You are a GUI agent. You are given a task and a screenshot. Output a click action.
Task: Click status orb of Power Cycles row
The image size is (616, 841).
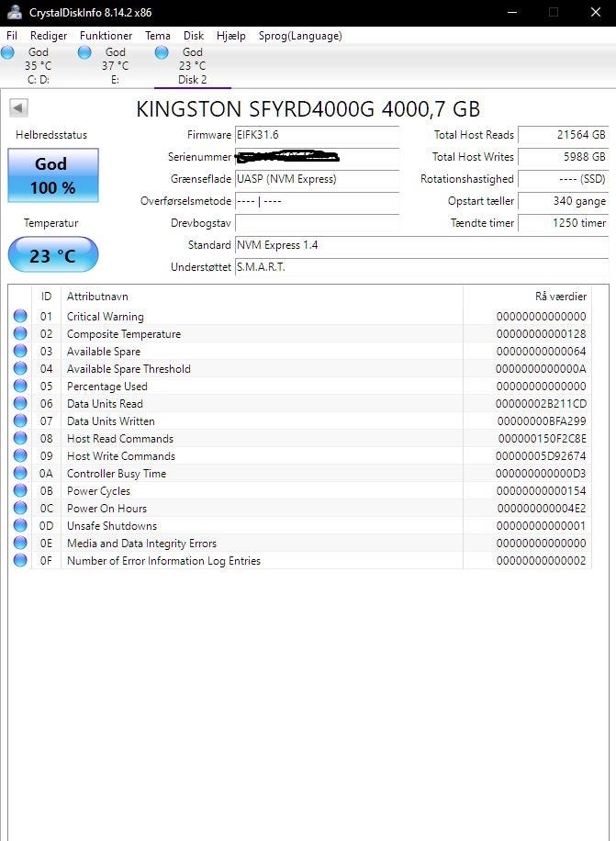point(20,490)
